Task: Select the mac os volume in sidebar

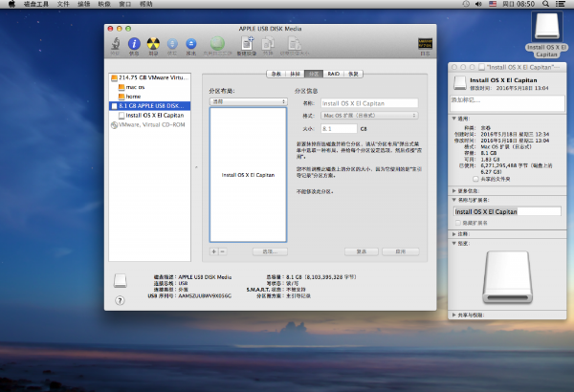Action: point(150,87)
